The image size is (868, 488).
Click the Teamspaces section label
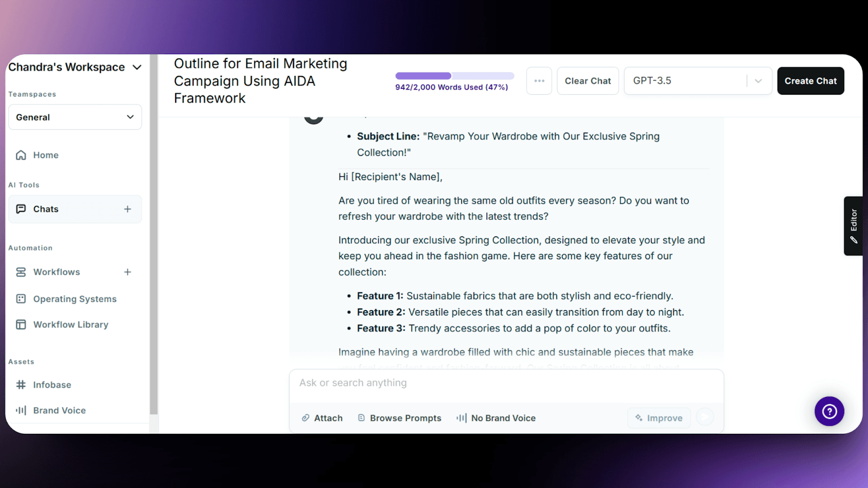tap(32, 94)
